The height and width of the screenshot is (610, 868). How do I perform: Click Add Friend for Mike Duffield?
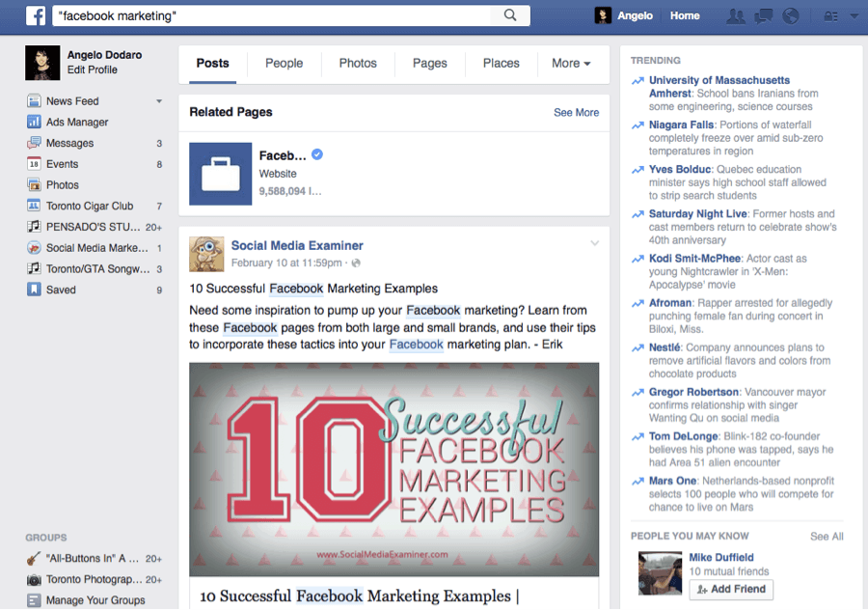click(731, 590)
